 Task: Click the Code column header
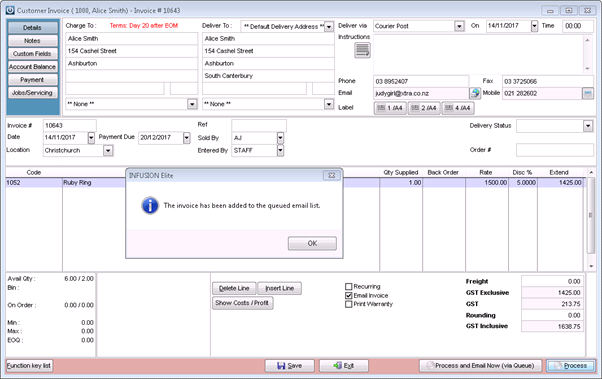pyautogui.click(x=34, y=172)
